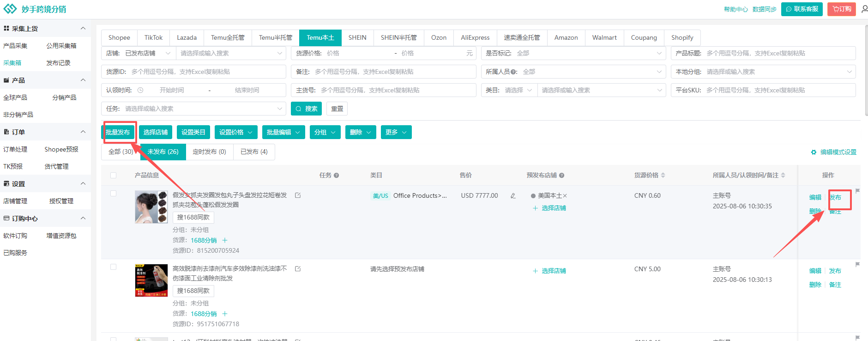Click the 搜索 search button
The image size is (868, 341).
[x=306, y=109]
